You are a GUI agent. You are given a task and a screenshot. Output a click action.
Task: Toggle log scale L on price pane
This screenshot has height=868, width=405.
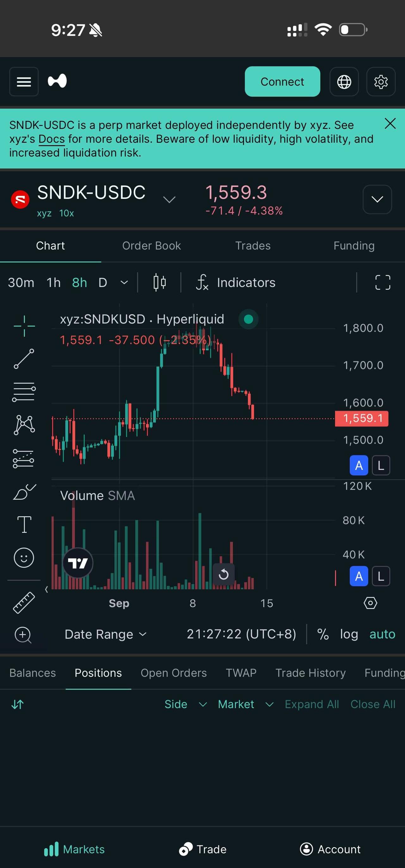pyautogui.click(x=381, y=465)
